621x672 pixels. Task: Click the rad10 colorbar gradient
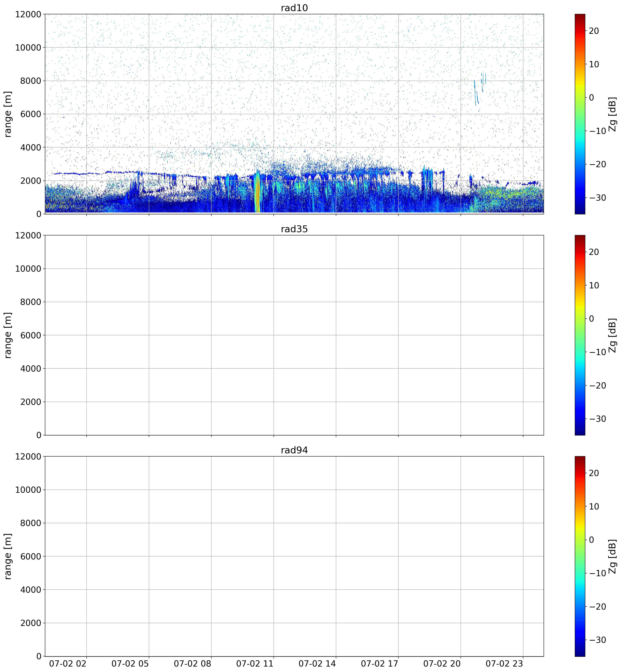[580, 114]
